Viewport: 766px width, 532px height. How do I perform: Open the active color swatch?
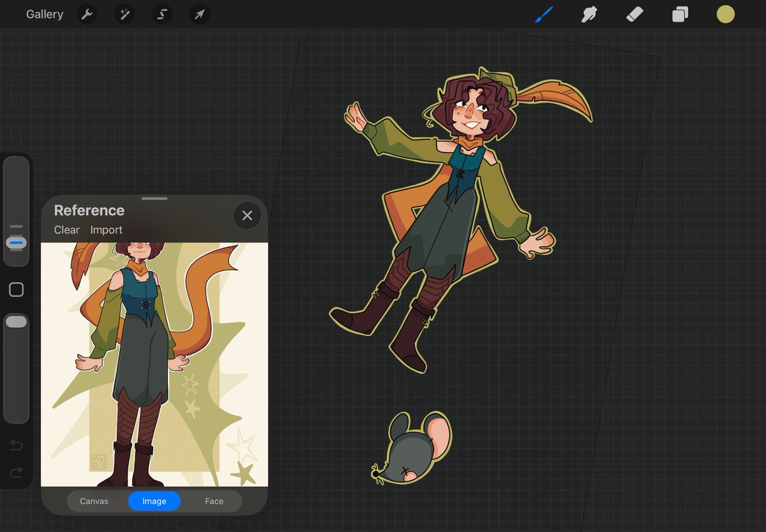pyautogui.click(x=725, y=14)
